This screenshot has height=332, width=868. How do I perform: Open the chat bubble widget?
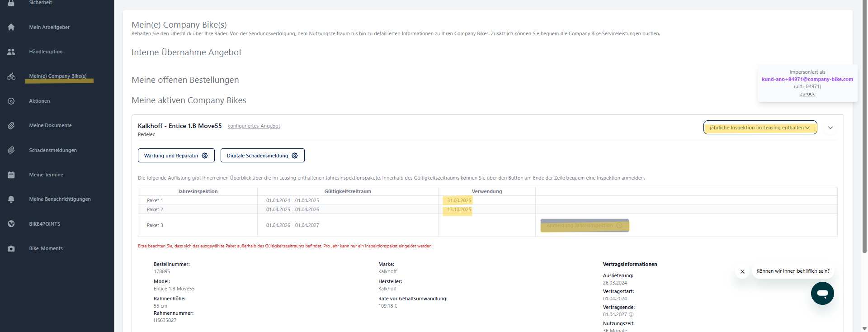click(822, 294)
